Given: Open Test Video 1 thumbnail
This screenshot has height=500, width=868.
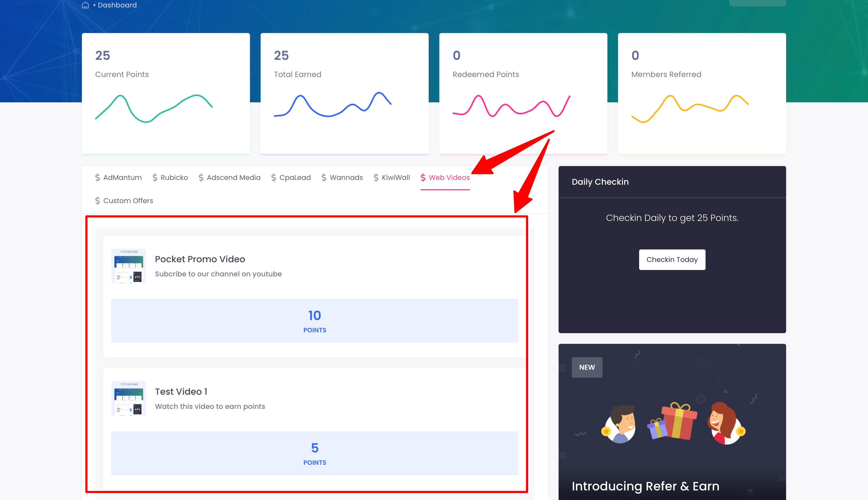Looking at the screenshot, I should [x=129, y=398].
